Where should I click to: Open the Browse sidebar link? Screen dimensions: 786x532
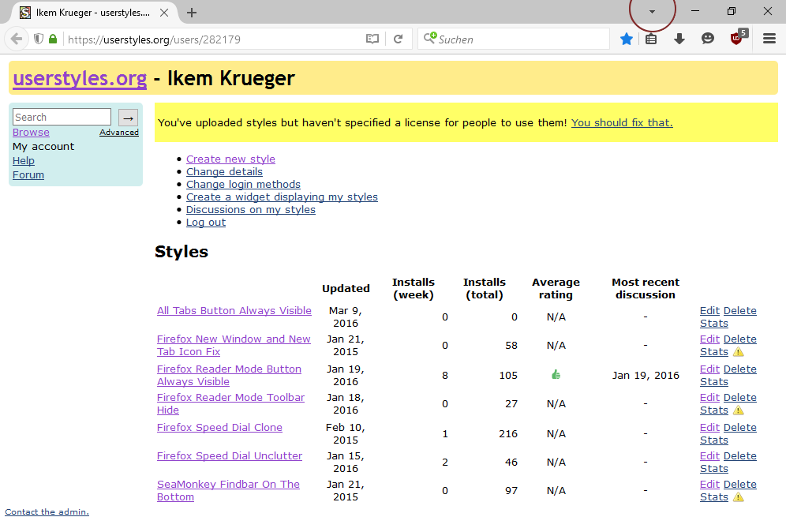click(31, 133)
